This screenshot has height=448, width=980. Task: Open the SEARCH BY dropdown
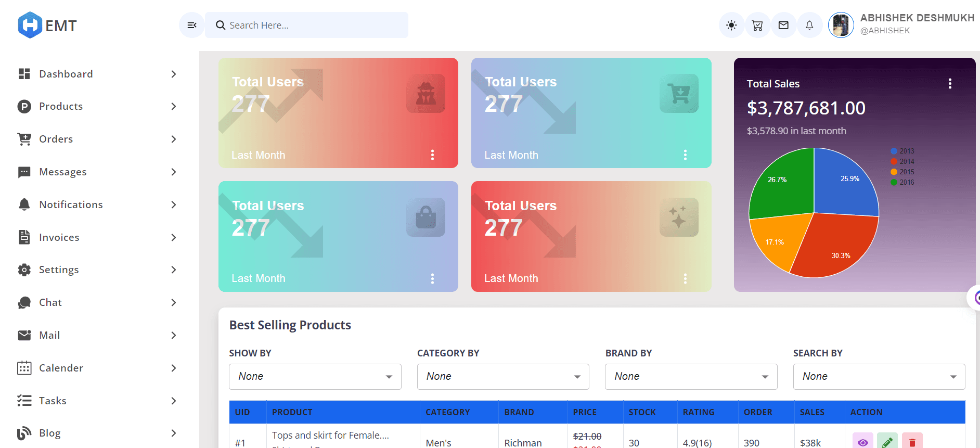click(x=879, y=377)
